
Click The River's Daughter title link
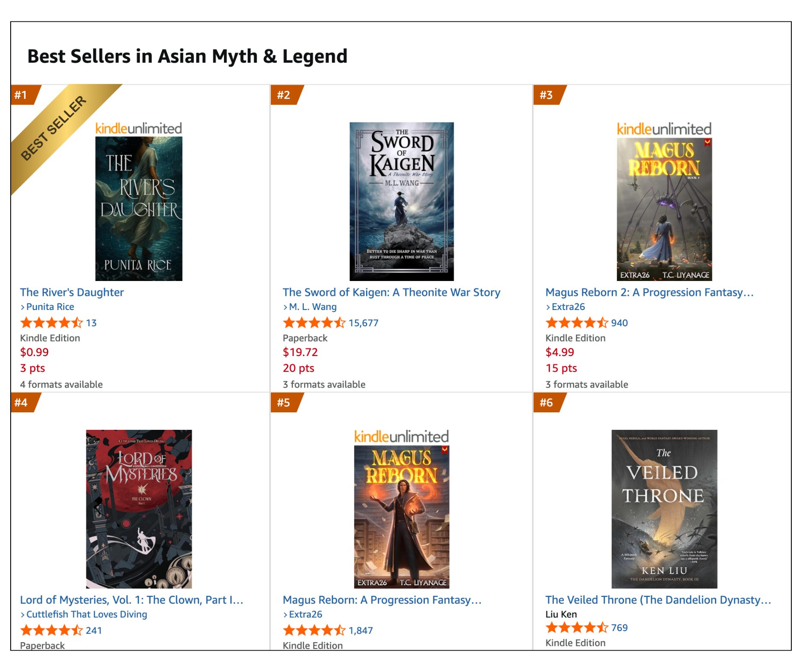72,292
